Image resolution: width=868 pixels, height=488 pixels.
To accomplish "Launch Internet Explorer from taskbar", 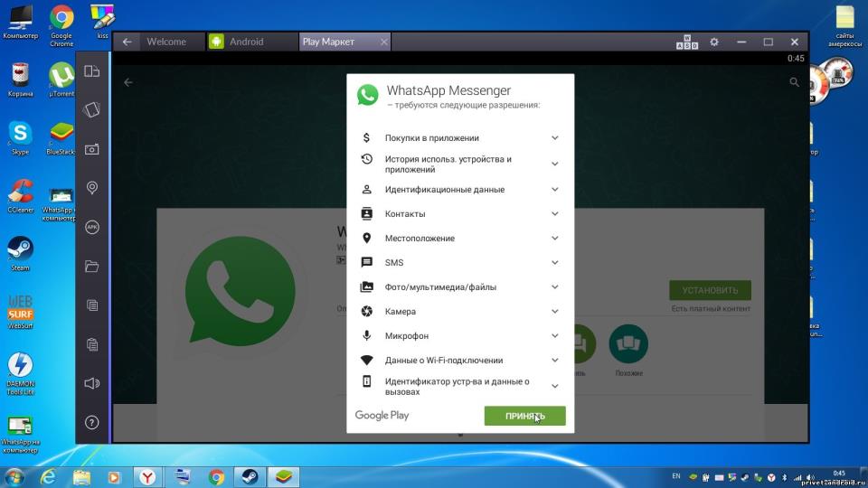I will point(48,477).
